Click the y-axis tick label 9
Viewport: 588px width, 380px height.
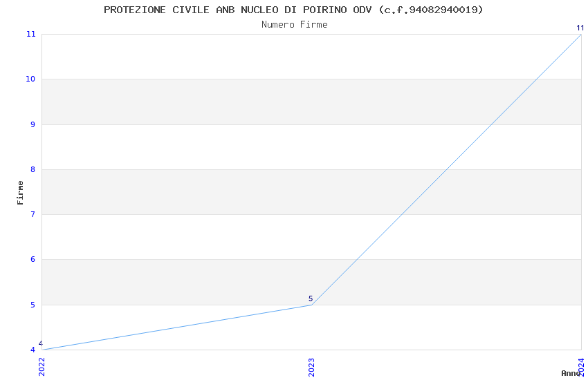[x=33, y=124]
